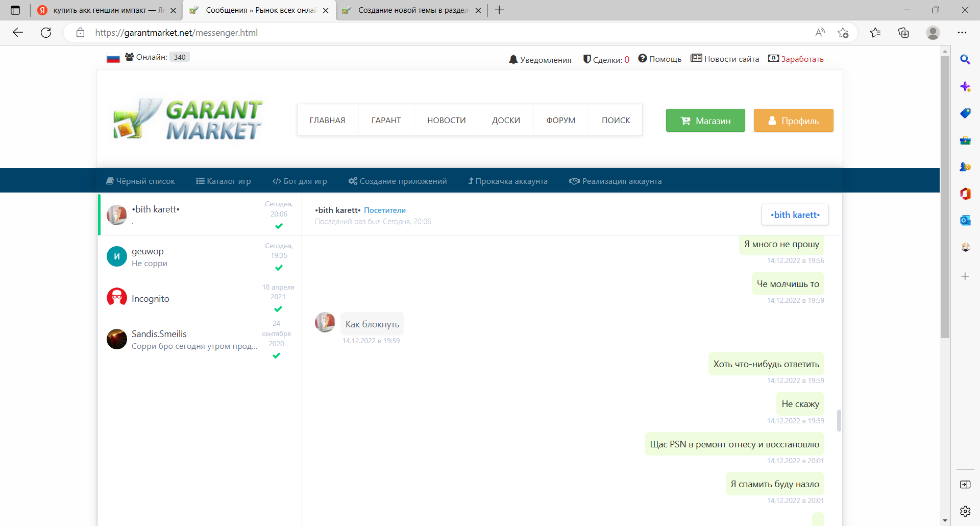Viewport: 980px width, 526px height.
Task: Open ПОИСК menu item
Action: click(616, 120)
